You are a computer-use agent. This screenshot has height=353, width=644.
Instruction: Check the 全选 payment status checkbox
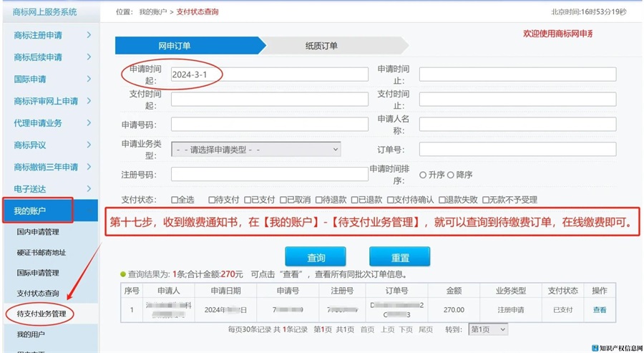(x=175, y=200)
